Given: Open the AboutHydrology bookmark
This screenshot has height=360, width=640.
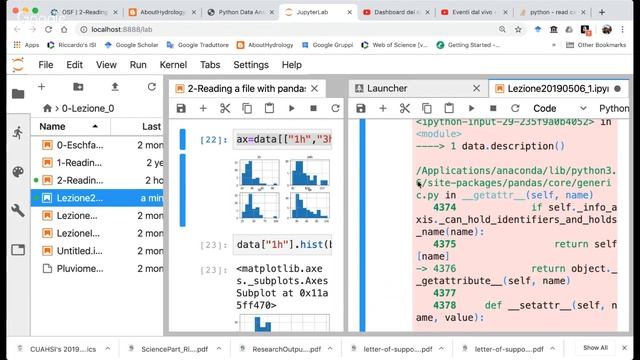Looking at the screenshot, I should tap(265, 45).
